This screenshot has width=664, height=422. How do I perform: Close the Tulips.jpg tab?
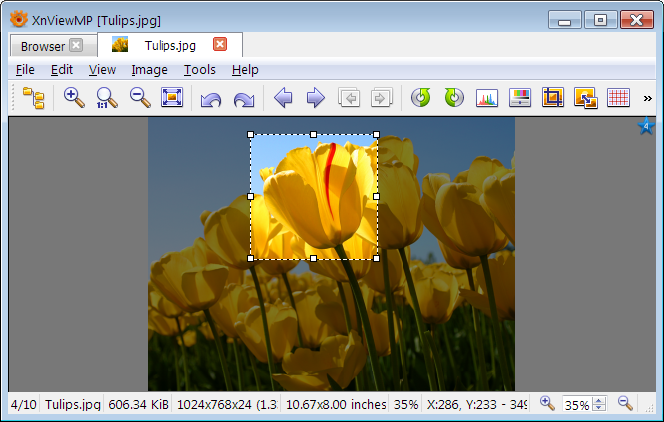220,44
